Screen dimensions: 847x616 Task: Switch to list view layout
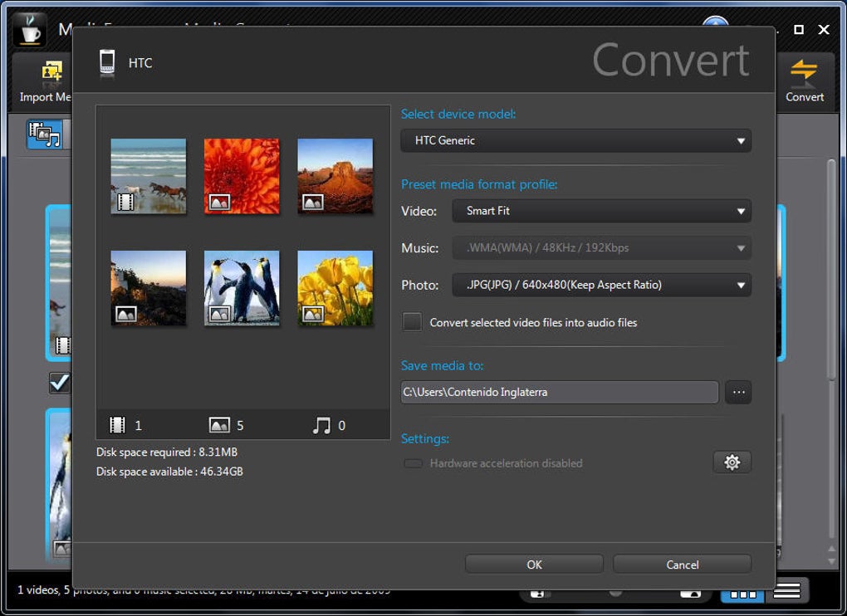click(x=786, y=592)
